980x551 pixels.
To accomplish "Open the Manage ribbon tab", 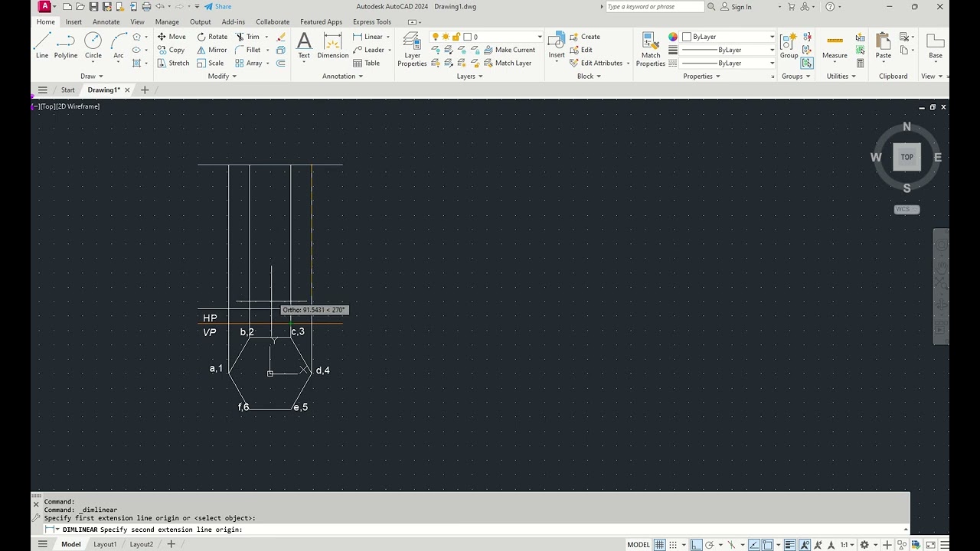I will [167, 21].
